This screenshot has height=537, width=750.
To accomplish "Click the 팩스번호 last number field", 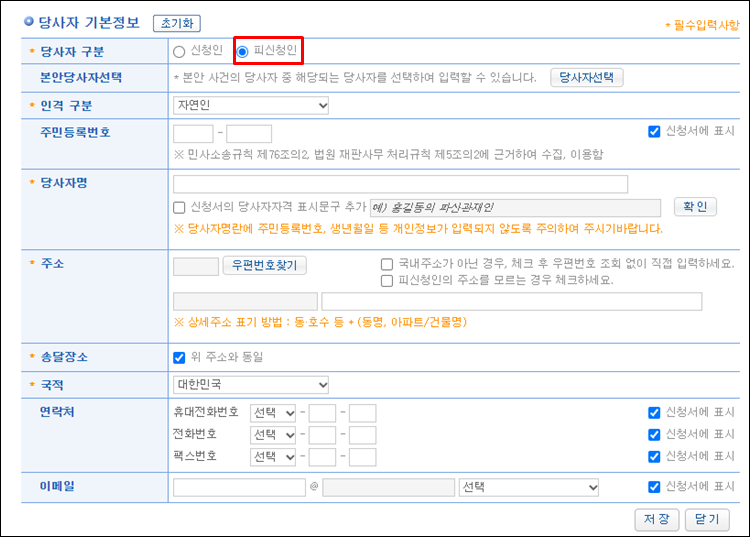I will point(363,457).
